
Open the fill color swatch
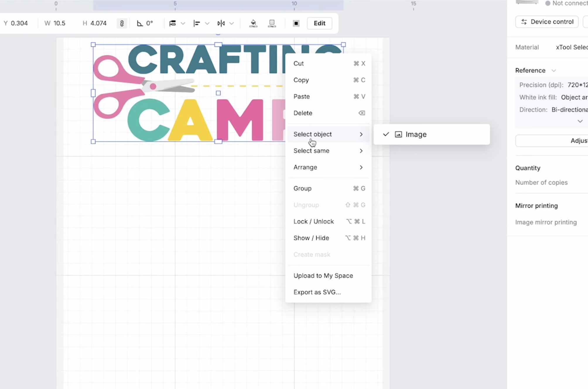click(253, 23)
